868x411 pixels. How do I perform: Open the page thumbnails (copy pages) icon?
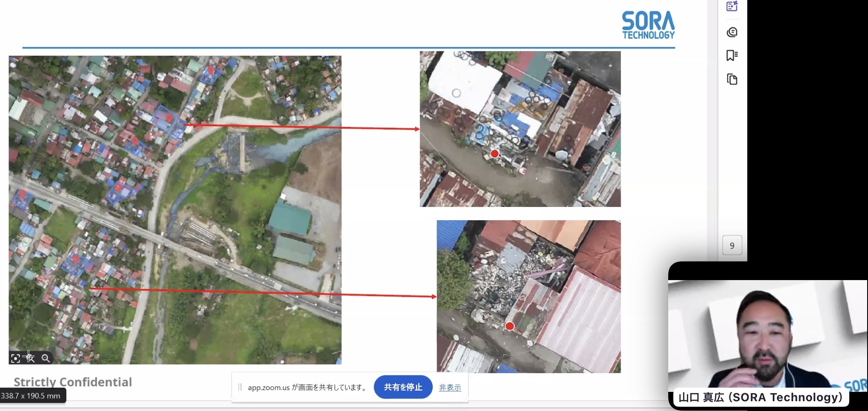point(732,79)
